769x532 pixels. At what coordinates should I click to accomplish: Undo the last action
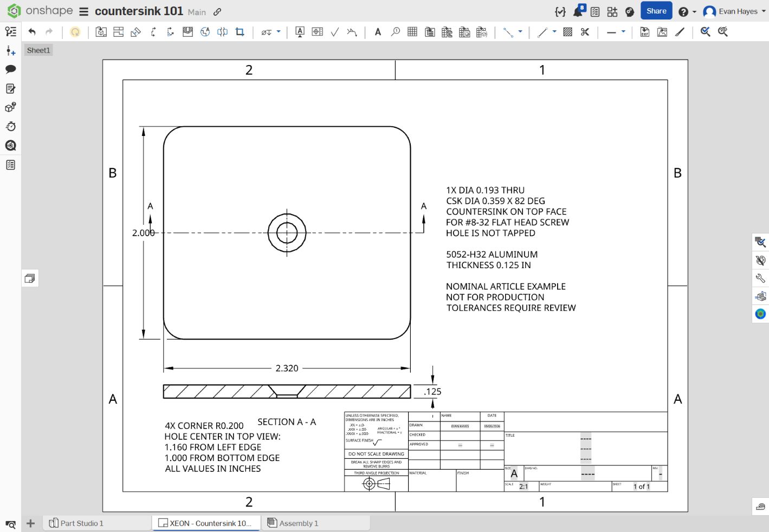(x=32, y=32)
